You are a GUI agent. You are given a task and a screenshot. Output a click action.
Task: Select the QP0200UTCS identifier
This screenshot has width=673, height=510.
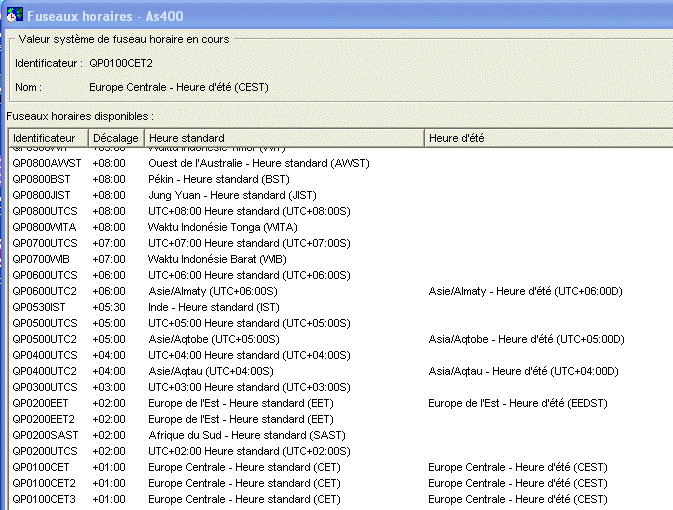click(x=45, y=451)
